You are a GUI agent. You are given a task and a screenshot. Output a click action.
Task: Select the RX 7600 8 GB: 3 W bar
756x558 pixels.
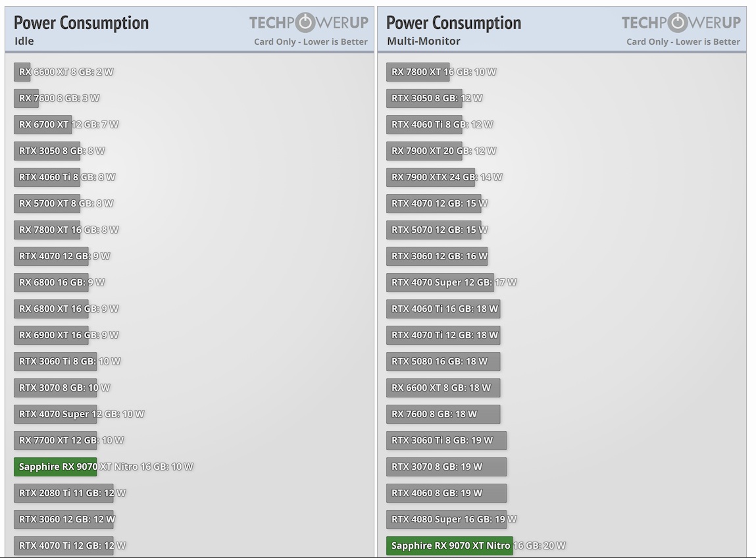[x=26, y=99]
